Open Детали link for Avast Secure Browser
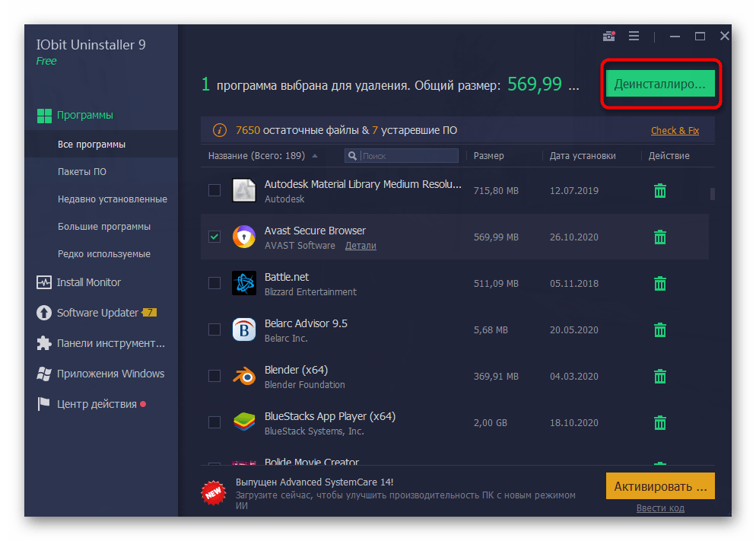Image resolution: width=756 pixels, height=541 pixels. point(361,246)
